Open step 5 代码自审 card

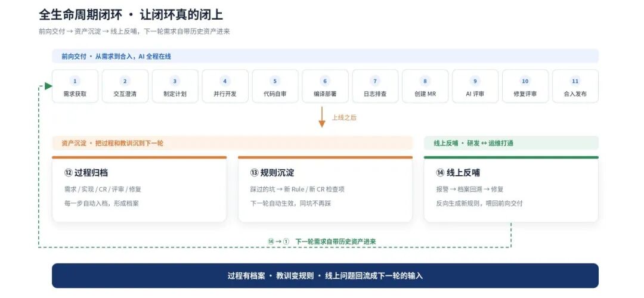pyautogui.click(x=275, y=86)
